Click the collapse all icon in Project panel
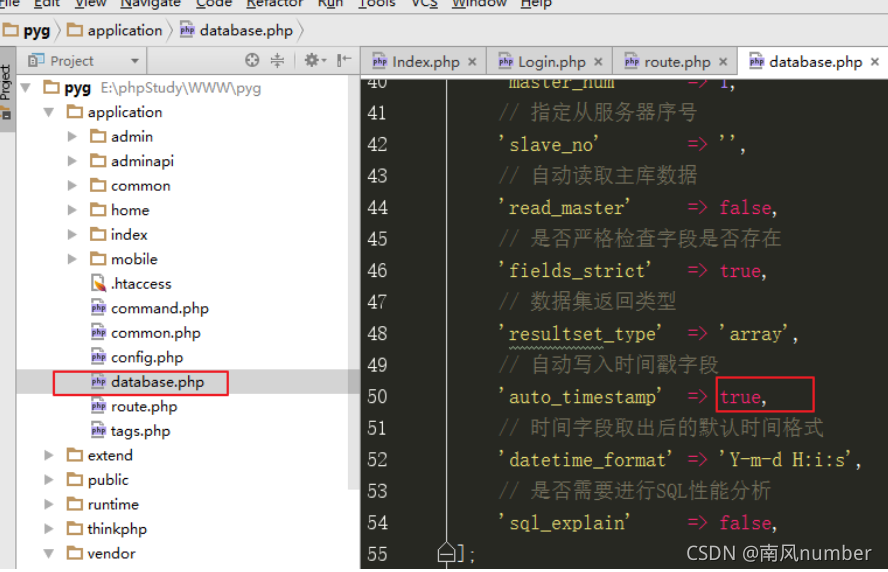This screenshot has width=888, height=572. pyautogui.click(x=278, y=60)
